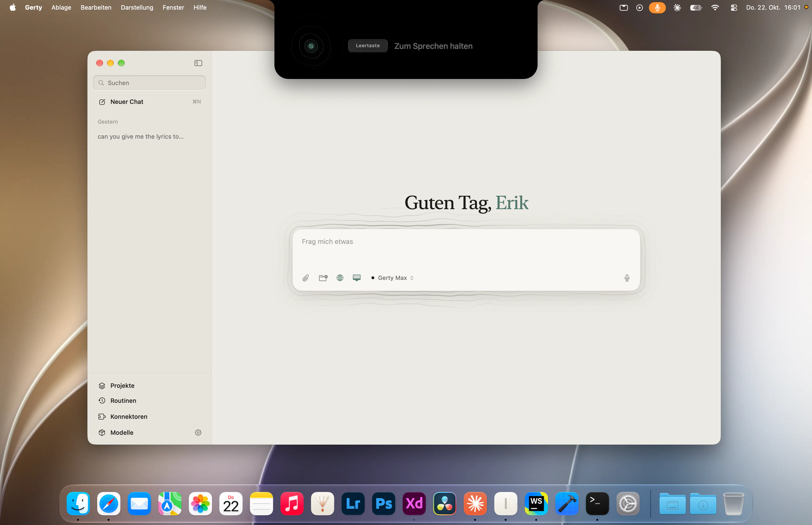Open the Darstellung menu
Image resolution: width=812 pixels, height=525 pixels.
coord(137,7)
